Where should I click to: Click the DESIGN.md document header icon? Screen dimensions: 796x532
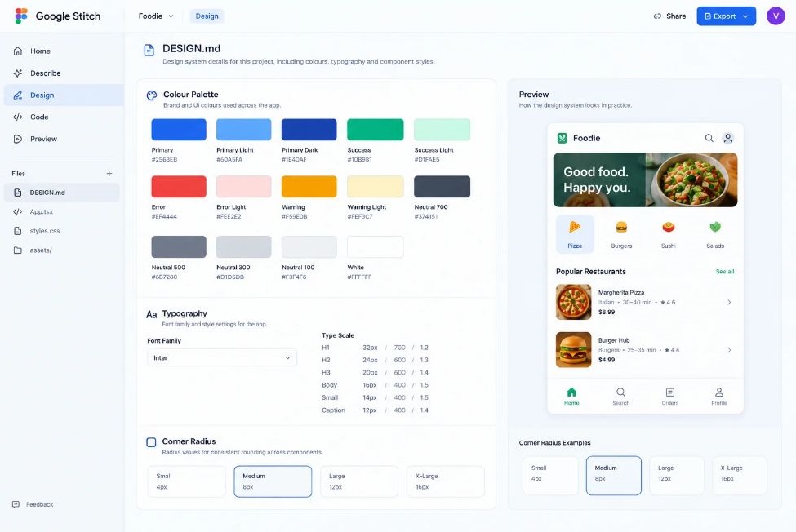[x=149, y=50]
